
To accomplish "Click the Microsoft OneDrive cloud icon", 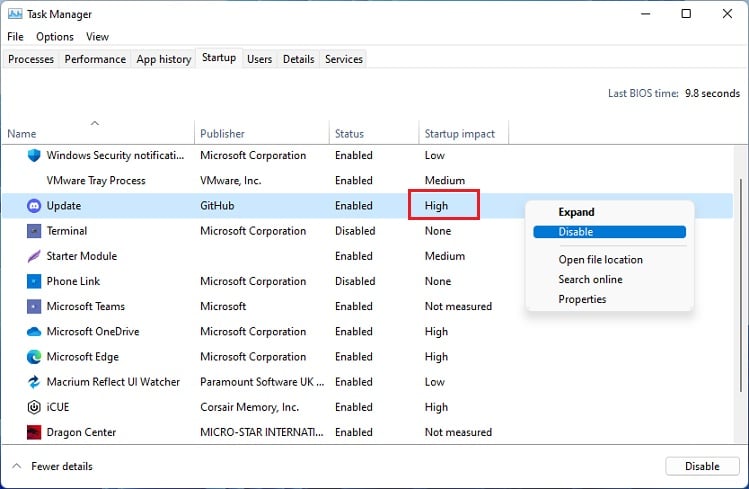I will tap(34, 331).
